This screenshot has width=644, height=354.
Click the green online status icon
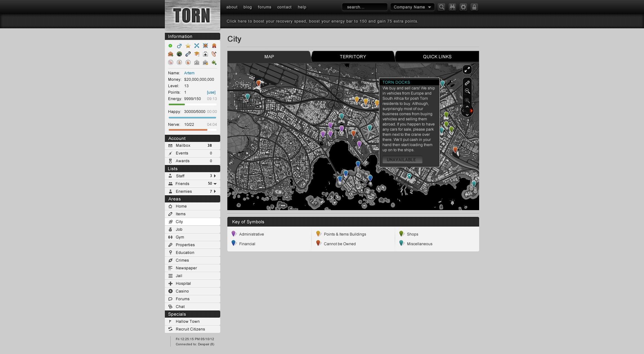coord(170,46)
